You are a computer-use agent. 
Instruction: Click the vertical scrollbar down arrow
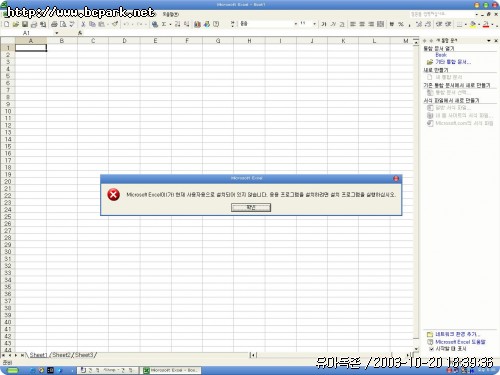click(x=416, y=349)
